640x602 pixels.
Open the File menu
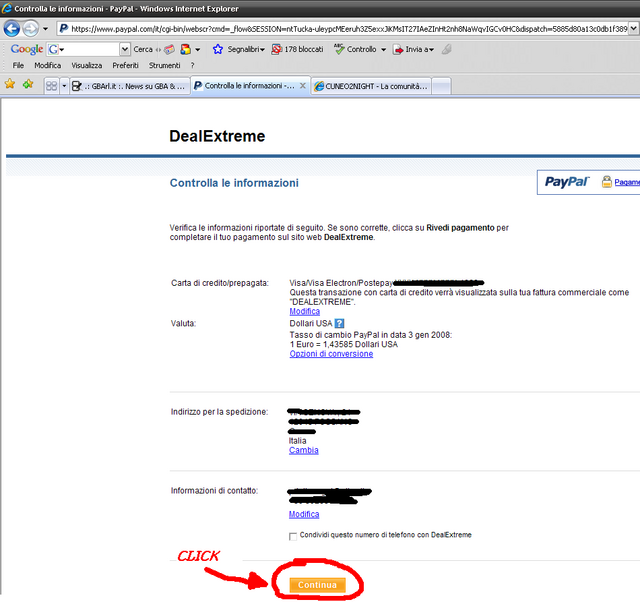coord(18,65)
